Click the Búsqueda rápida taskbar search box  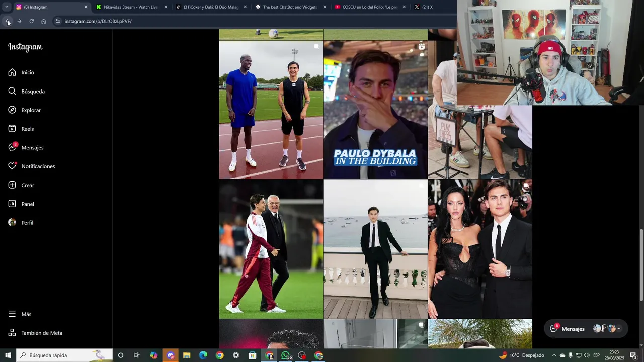64,355
